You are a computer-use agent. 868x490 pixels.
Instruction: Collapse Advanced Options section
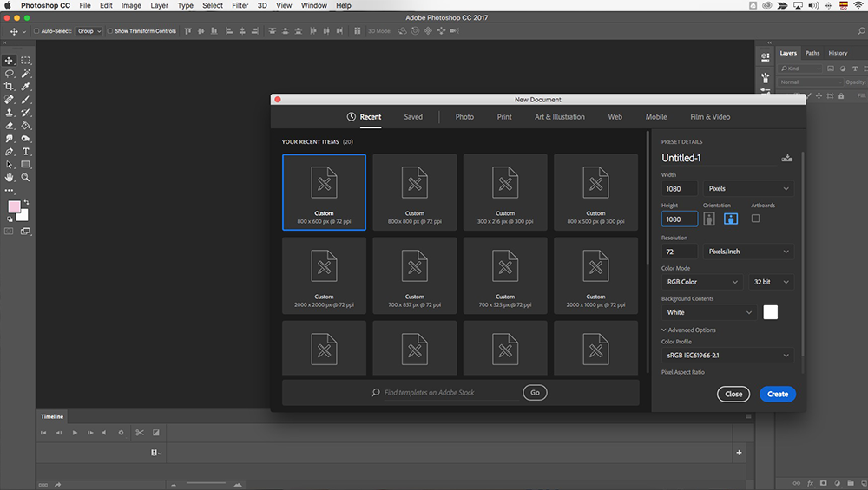688,330
